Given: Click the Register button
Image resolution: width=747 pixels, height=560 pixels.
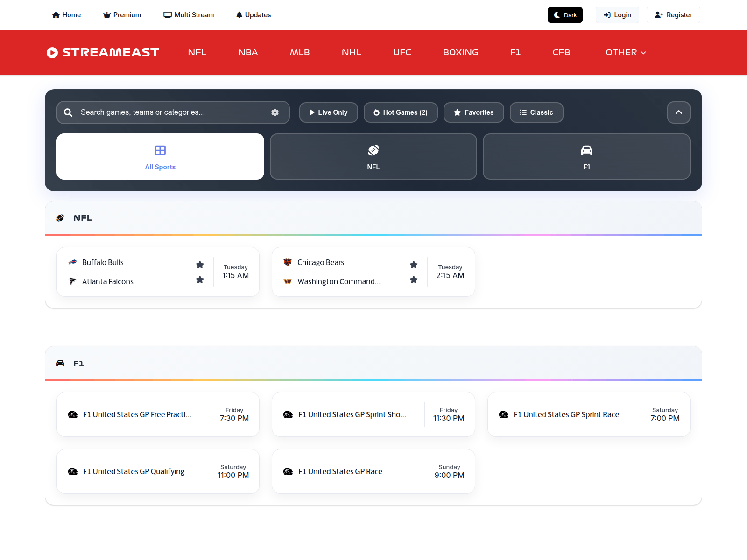Looking at the screenshot, I should coord(673,15).
